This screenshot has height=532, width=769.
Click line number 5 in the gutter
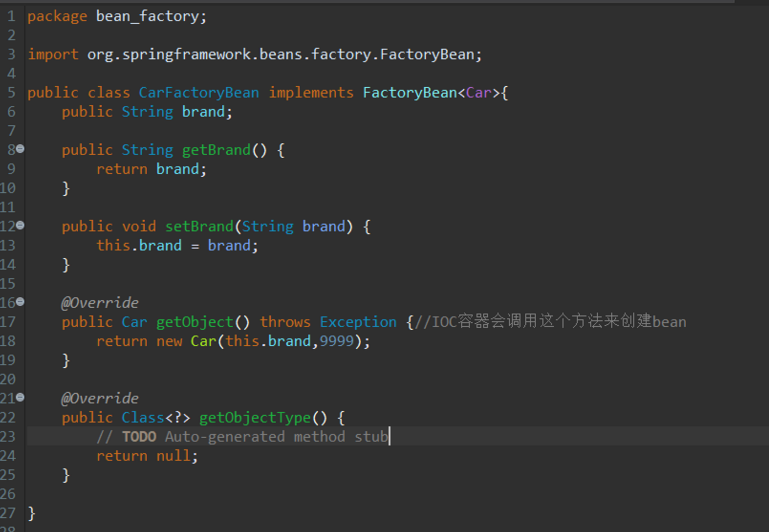[x=11, y=92]
